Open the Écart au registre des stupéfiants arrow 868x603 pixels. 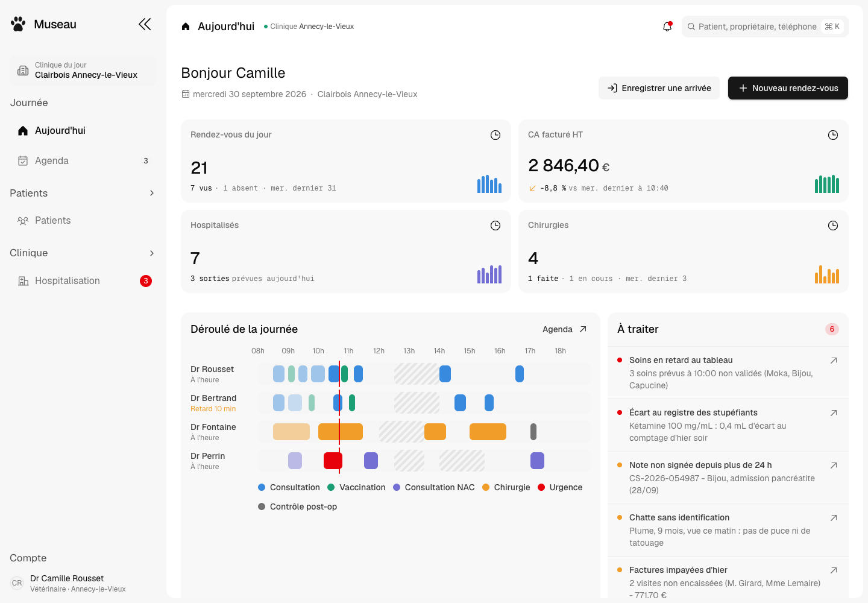(834, 413)
